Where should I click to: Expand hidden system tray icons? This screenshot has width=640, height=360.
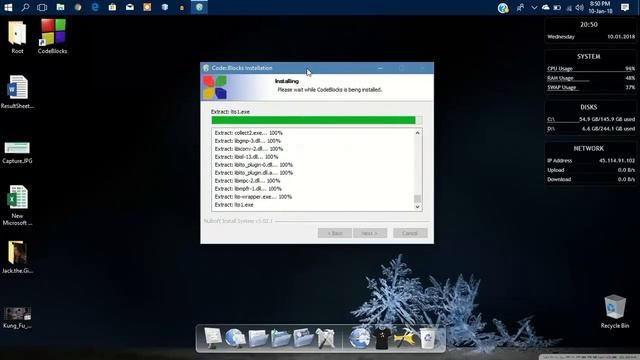click(x=534, y=7)
